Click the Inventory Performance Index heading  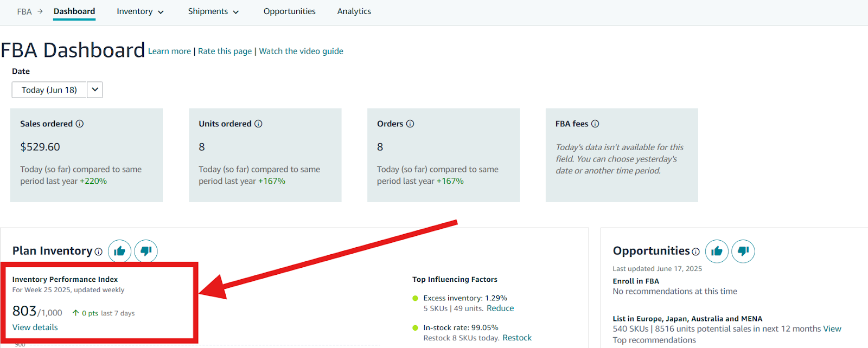pos(65,279)
